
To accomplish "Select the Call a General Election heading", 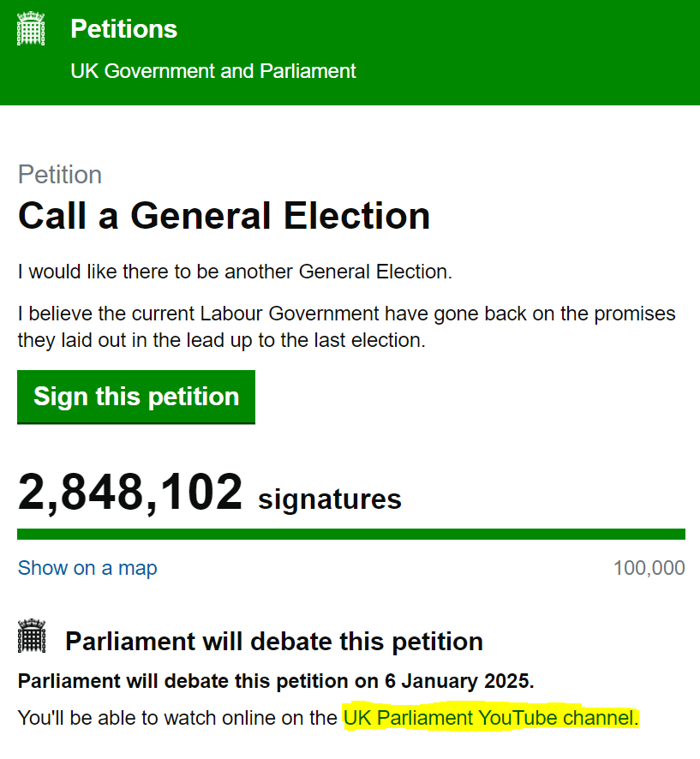I will 224,216.
